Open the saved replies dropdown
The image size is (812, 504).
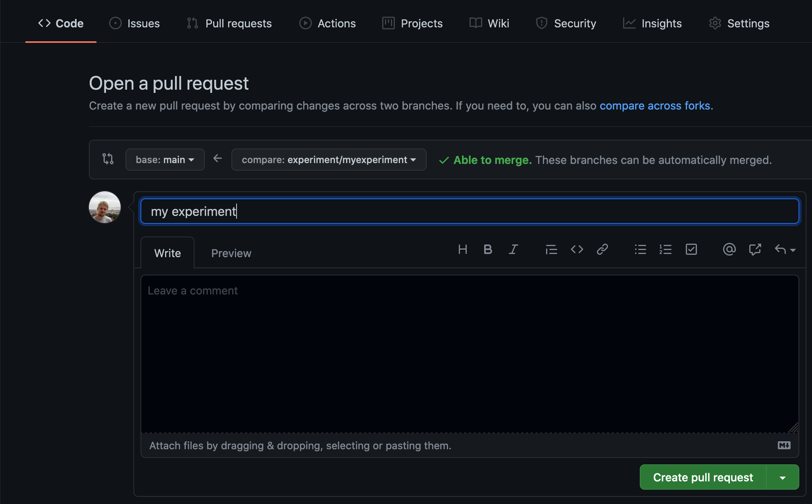(785, 250)
